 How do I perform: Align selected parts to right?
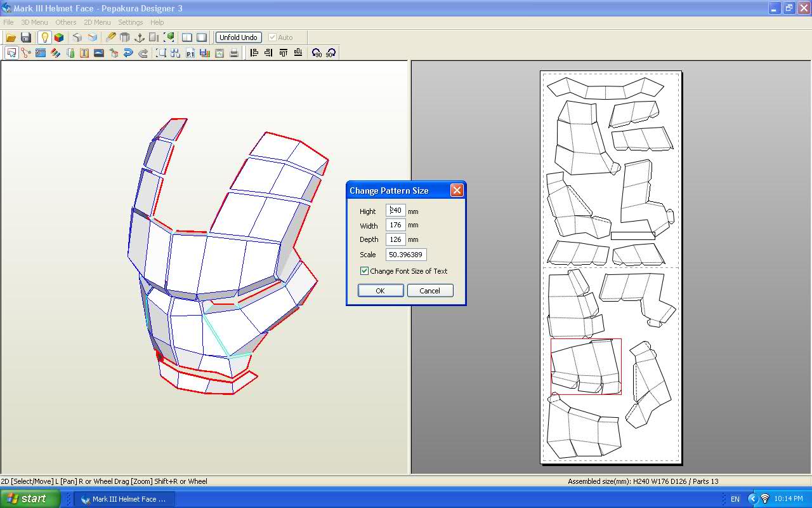point(269,53)
